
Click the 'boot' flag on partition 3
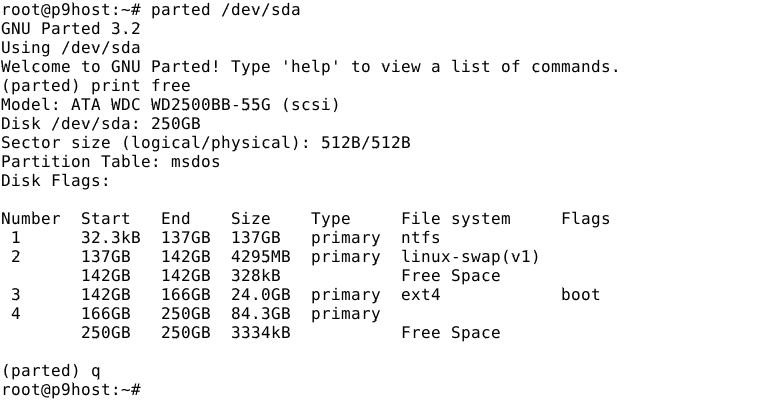tap(580, 295)
